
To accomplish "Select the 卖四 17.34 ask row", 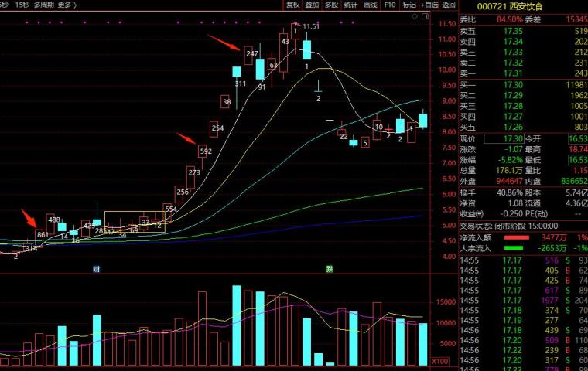I will pos(524,42).
